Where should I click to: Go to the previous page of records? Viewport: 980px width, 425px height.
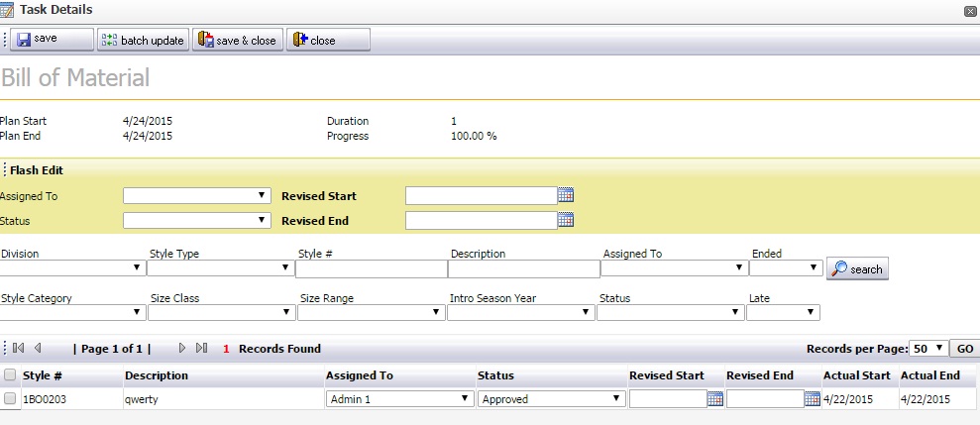coord(38,349)
